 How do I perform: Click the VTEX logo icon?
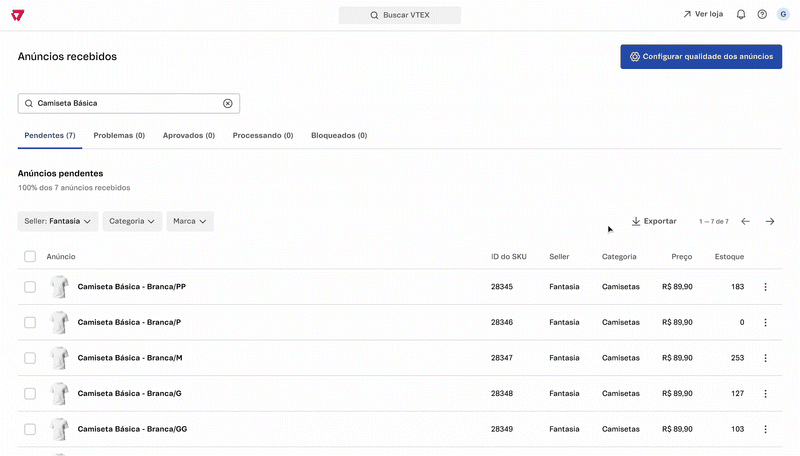tap(19, 15)
